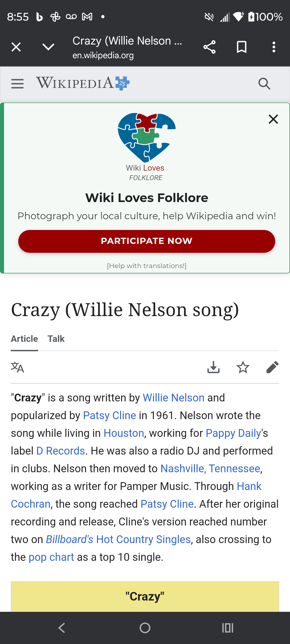290x644 pixels.
Task: Expand the custom tab chevron down
Action: [x=48, y=47]
